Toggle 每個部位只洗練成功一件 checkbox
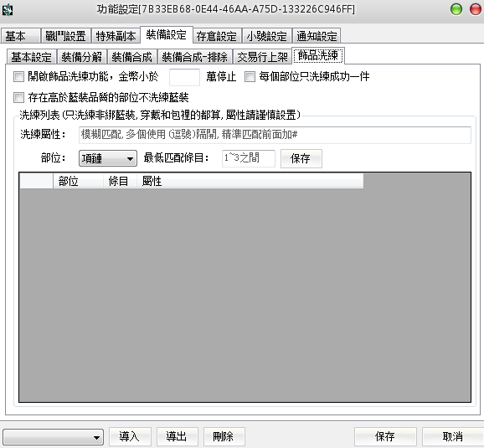The image size is (484, 448). click(250, 76)
